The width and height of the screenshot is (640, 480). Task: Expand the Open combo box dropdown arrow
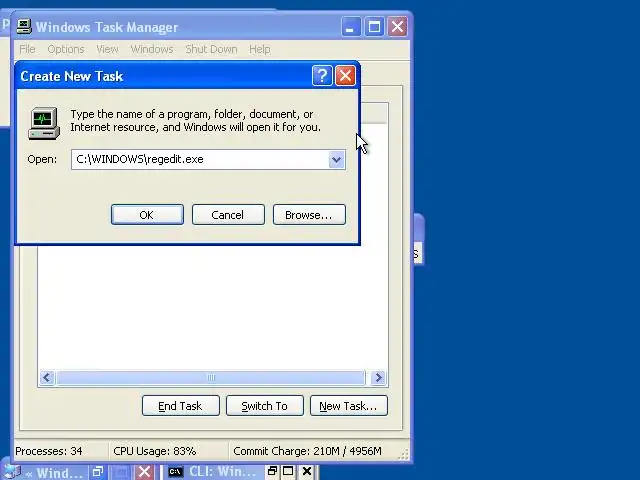click(336, 159)
